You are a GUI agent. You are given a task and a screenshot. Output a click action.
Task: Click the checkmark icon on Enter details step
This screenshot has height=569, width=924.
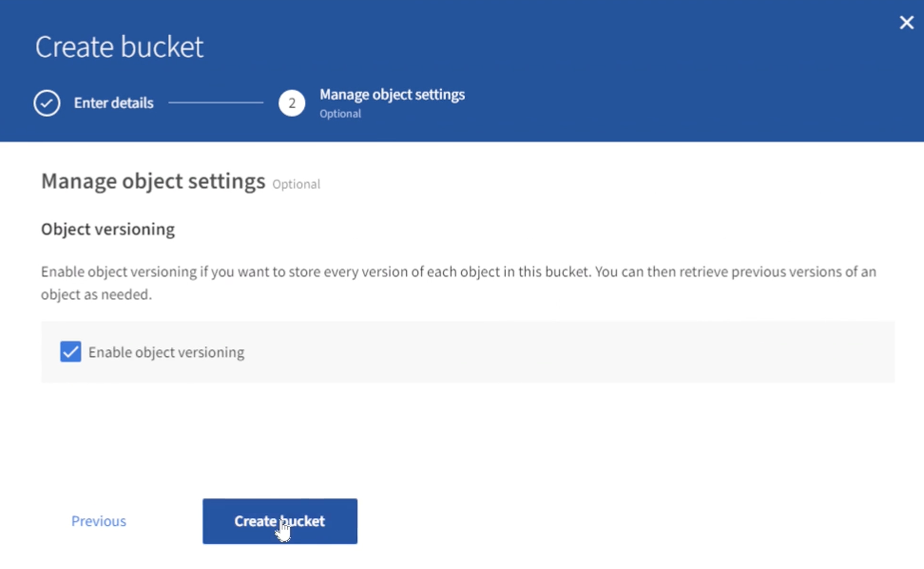click(x=47, y=102)
